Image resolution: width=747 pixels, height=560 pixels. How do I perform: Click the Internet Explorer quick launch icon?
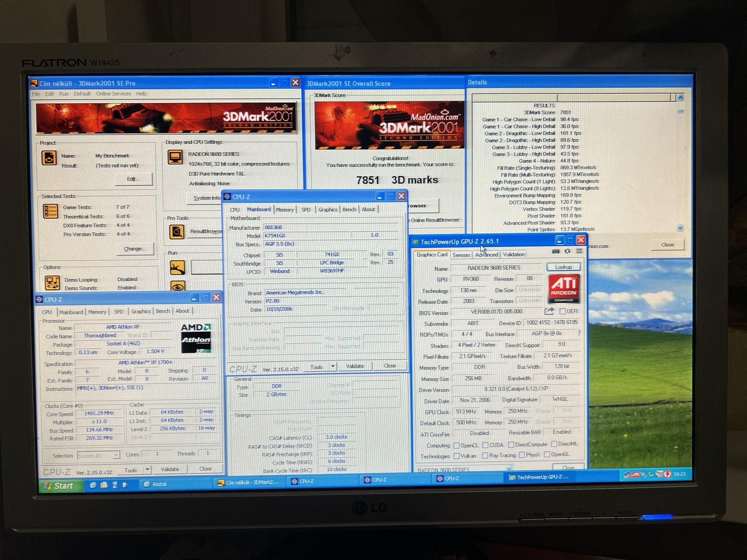(x=92, y=485)
